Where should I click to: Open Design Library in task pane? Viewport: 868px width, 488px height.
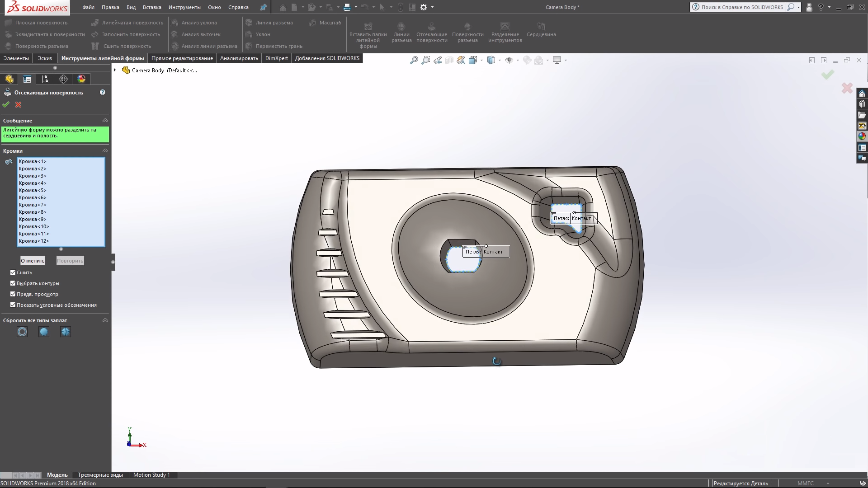[x=862, y=104]
